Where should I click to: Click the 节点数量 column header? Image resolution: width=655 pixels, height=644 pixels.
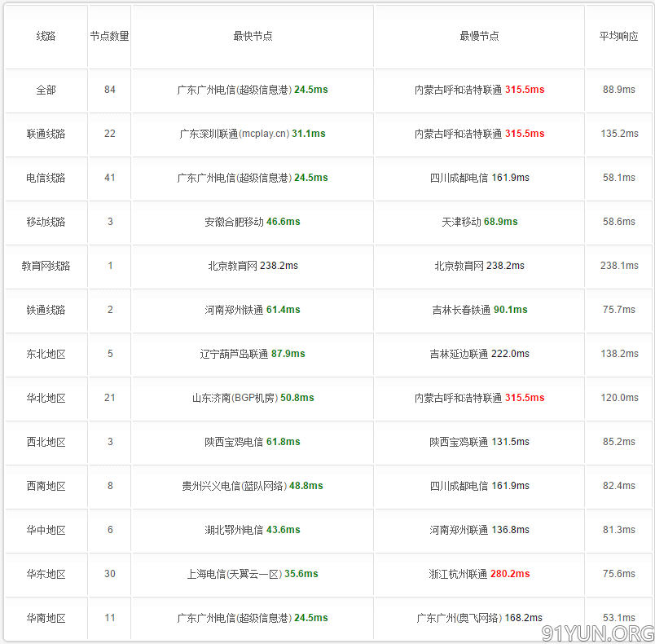(109, 37)
